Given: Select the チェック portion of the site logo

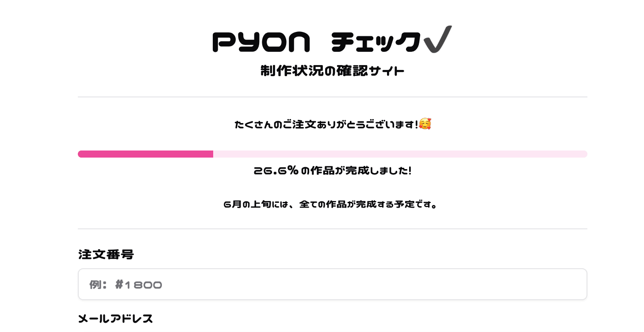Looking at the screenshot, I should point(375,41).
